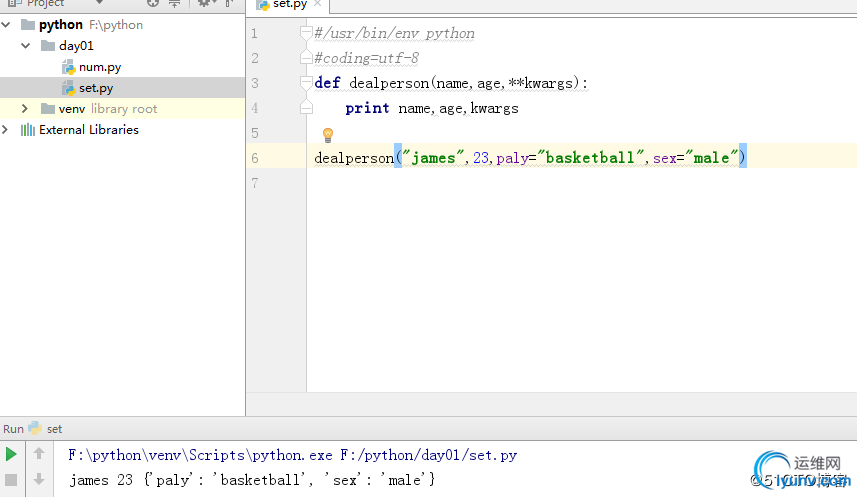Click the #/usr/bin/env python comment
This screenshot has height=497, width=857.
[x=394, y=33]
